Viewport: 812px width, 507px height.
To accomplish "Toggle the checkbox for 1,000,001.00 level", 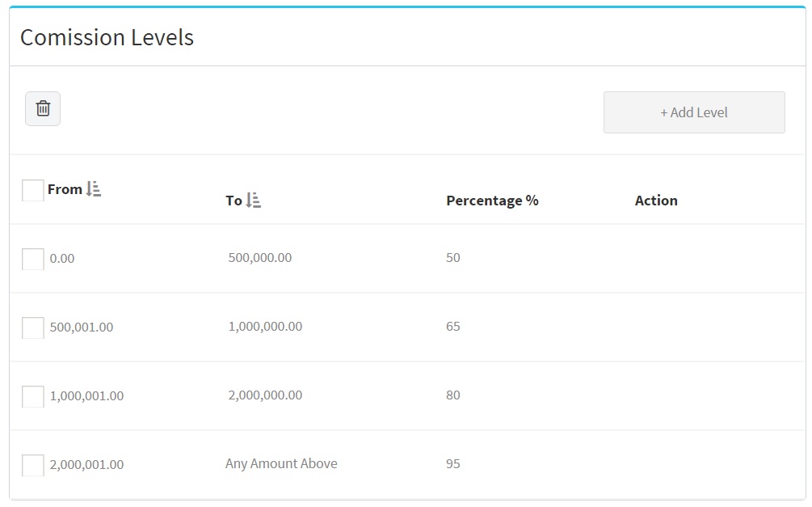I will [x=33, y=396].
